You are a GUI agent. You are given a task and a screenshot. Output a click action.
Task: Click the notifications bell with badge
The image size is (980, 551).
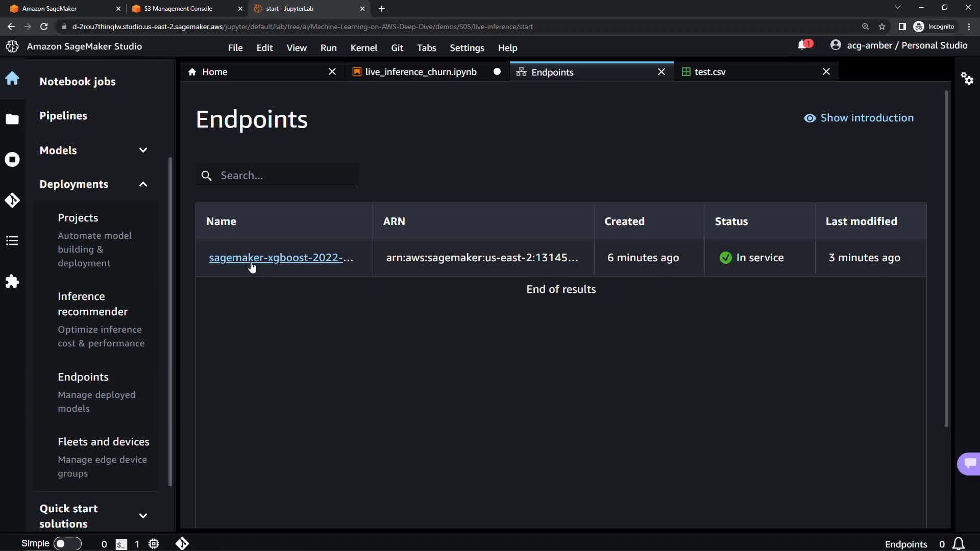tap(804, 45)
